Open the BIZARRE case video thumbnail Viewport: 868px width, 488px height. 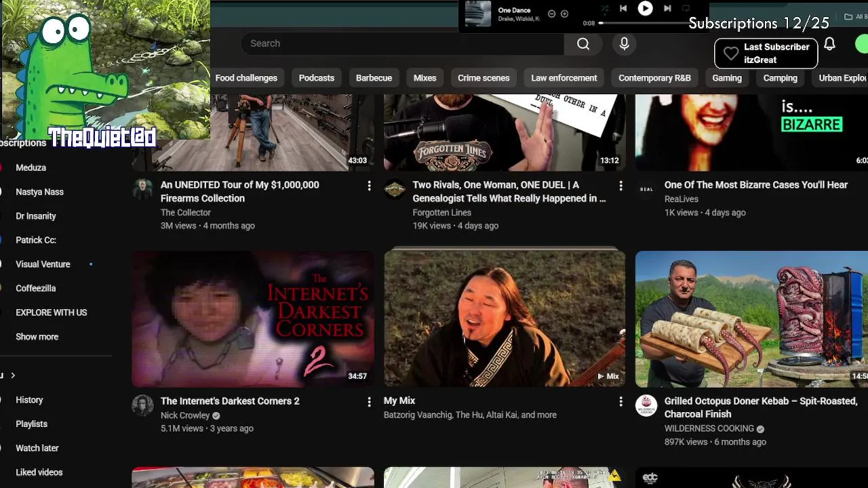[751, 132]
